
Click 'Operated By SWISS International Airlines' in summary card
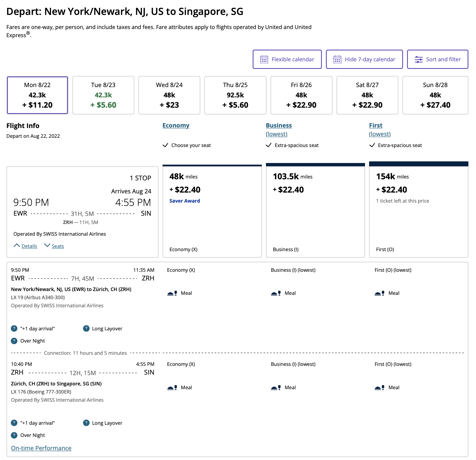[x=60, y=234]
